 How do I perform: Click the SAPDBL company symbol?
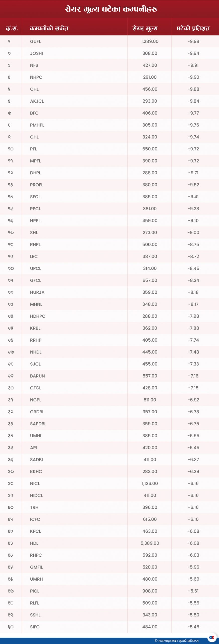[x=38, y=424]
